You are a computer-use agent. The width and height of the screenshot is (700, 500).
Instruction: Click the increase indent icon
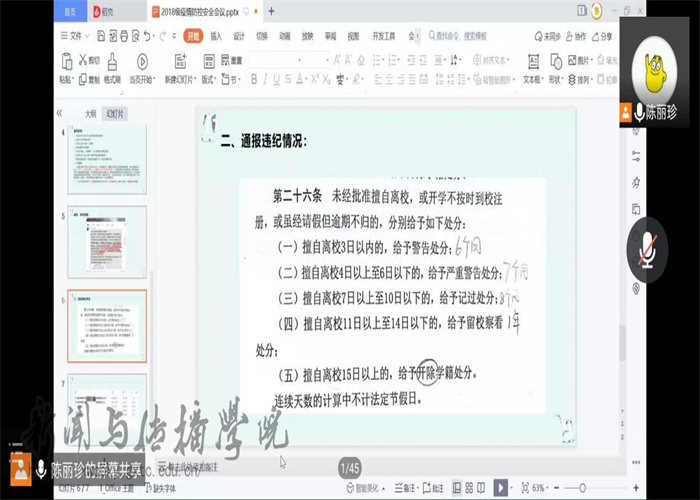423,60
